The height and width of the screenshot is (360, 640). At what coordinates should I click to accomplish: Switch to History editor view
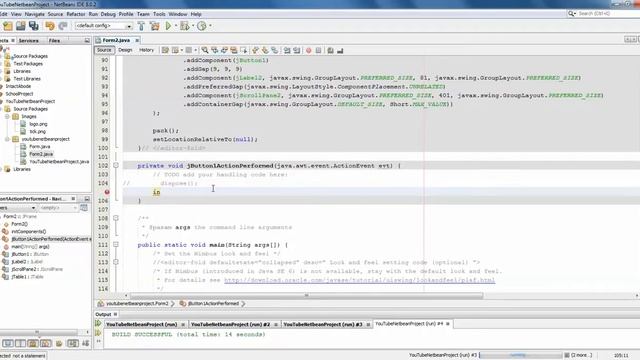(x=146, y=50)
